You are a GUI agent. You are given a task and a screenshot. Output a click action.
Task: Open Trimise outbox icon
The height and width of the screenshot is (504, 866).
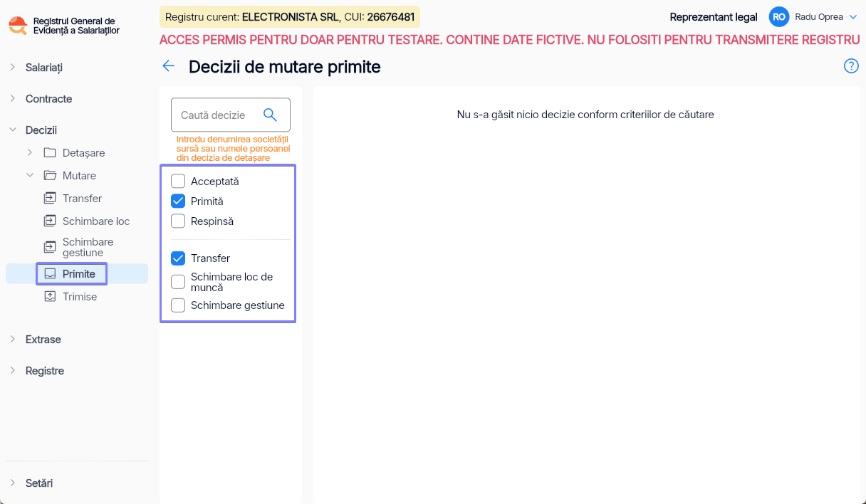click(x=50, y=297)
